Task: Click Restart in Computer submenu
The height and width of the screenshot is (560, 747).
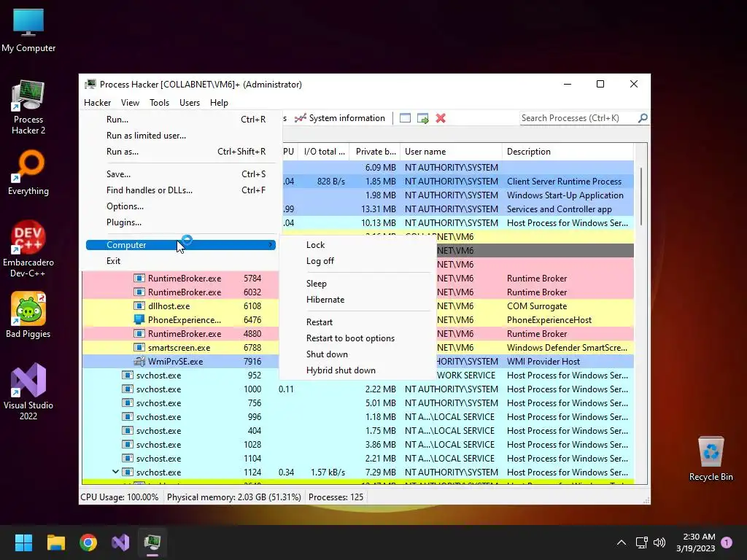Action: pos(357,322)
